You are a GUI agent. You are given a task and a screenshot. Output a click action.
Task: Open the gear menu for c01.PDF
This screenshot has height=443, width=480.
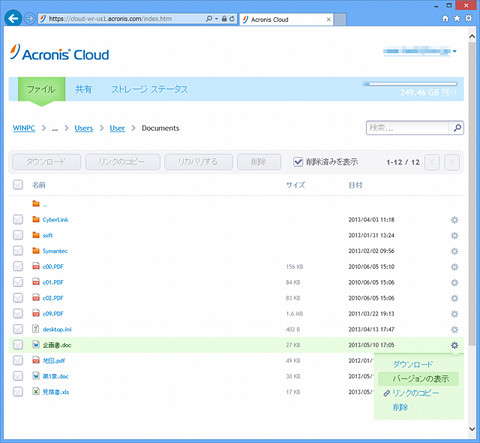(454, 282)
